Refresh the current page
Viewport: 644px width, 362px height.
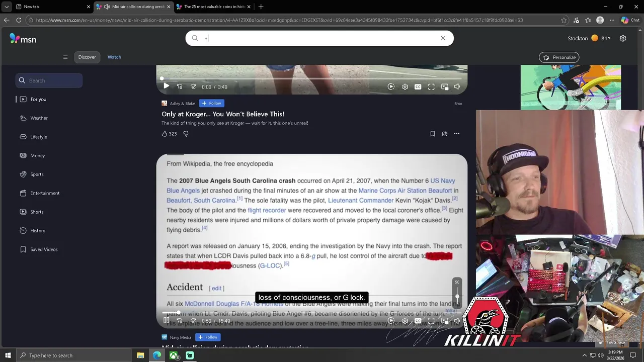tap(19, 20)
